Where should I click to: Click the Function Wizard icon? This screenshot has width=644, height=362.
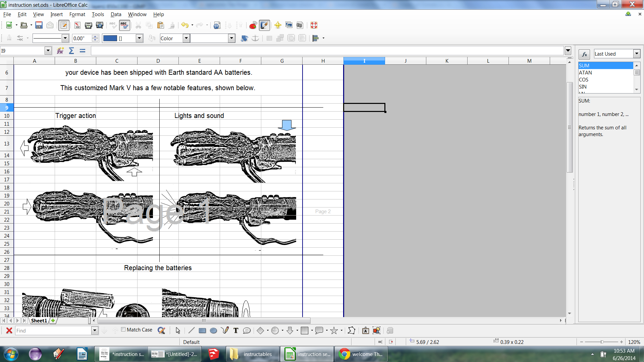pos(60,51)
